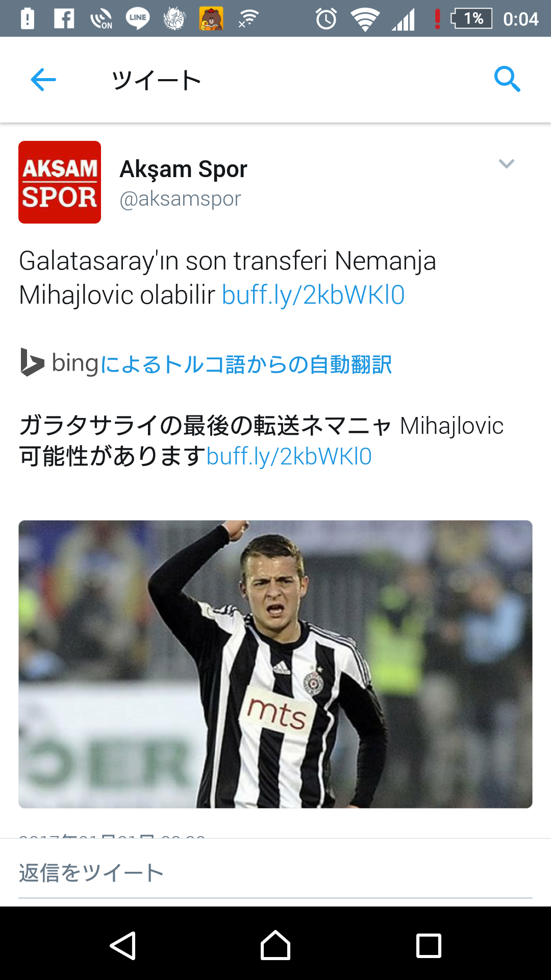Tap the Bing auto-translation label

pos(246,364)
